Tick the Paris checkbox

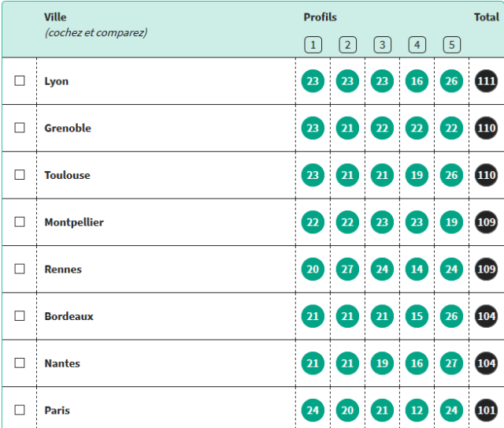click(x=20, y=410)
